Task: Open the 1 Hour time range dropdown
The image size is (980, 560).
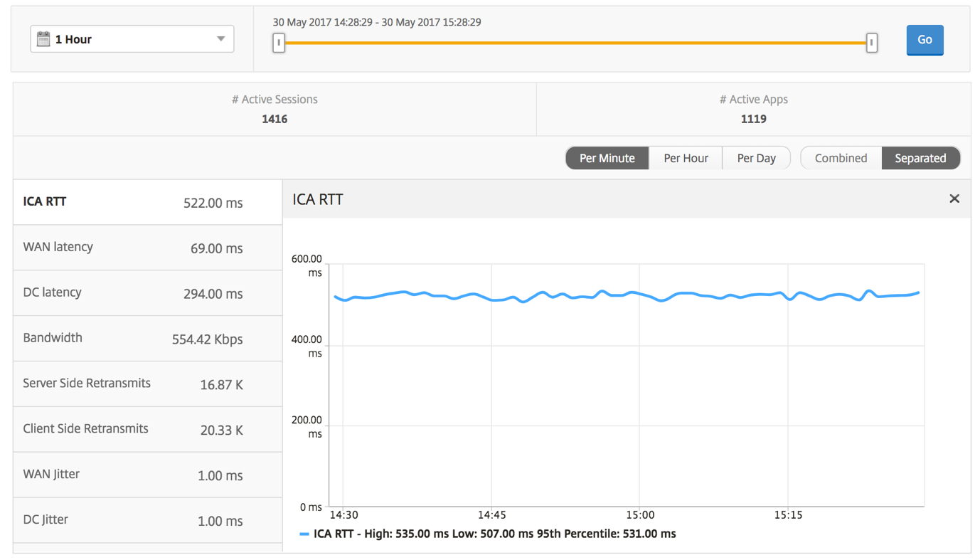Action: pyautogui.click(x=132, y=39)
